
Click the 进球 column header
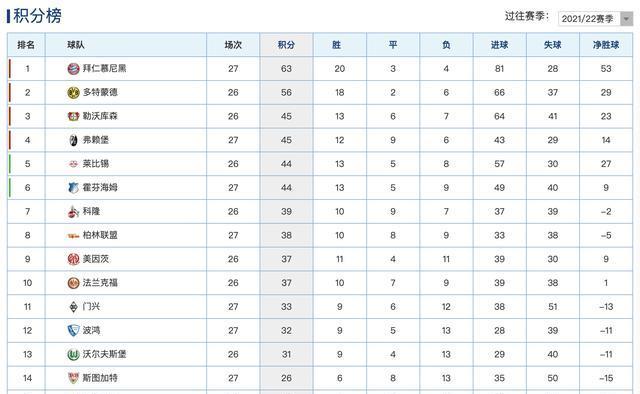click(499, 45)
